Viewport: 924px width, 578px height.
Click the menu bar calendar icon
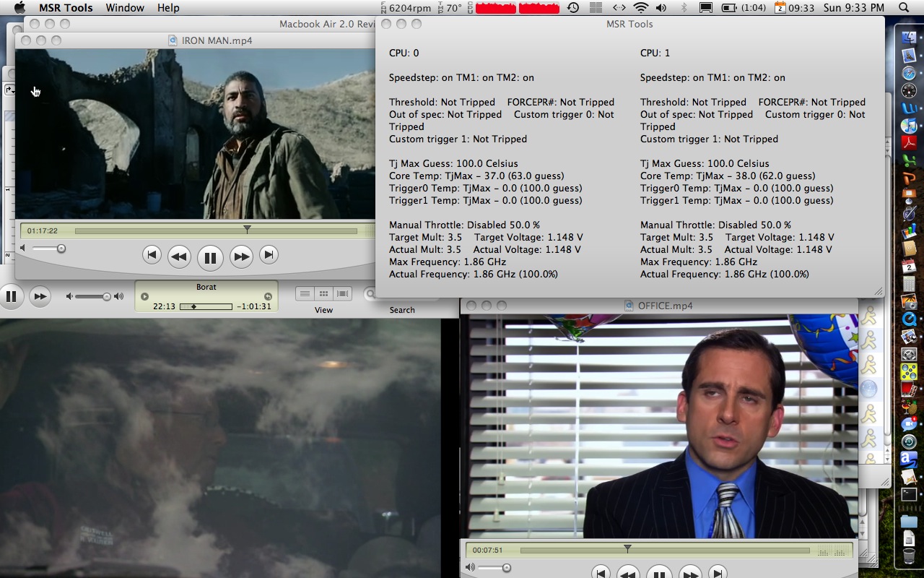[780, 8]
